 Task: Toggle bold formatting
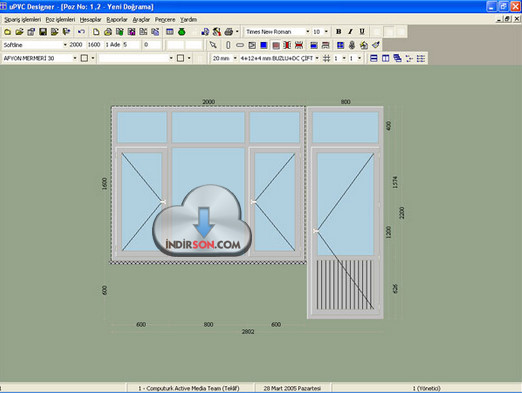tap(339, 32)
